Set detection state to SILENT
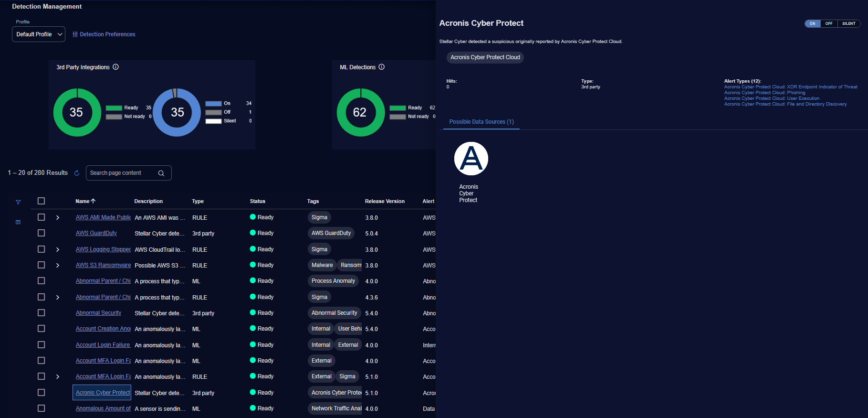 (x=849, y=23)
